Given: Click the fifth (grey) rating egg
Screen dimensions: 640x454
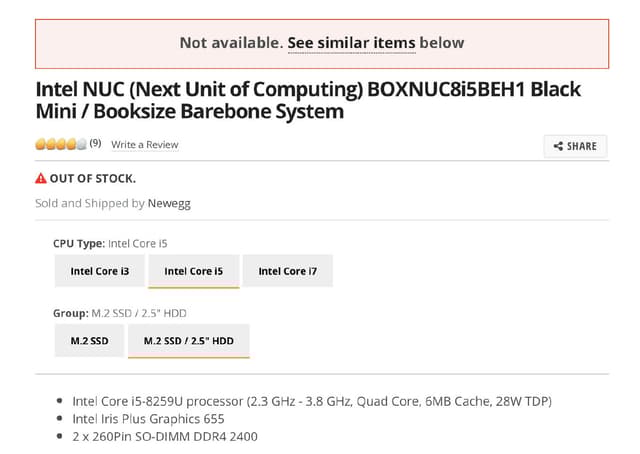Looking at the screenshot, I should (x=82, y=144).
